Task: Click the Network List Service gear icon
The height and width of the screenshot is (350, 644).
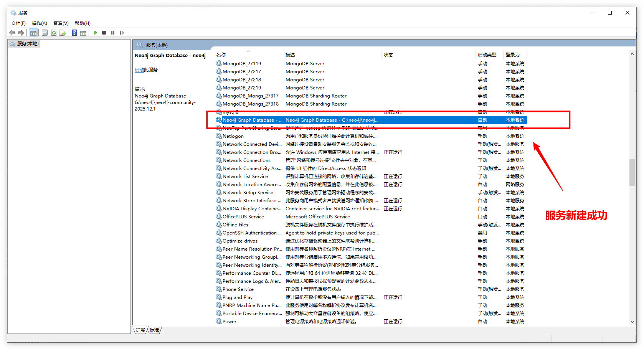Action: (x=219, y=177)
